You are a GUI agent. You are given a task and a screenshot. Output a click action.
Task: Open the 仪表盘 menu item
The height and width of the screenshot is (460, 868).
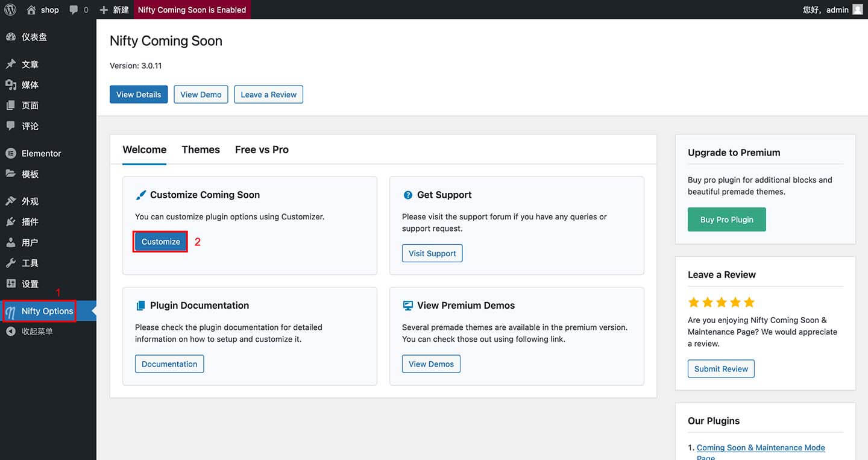click(48, 37)
